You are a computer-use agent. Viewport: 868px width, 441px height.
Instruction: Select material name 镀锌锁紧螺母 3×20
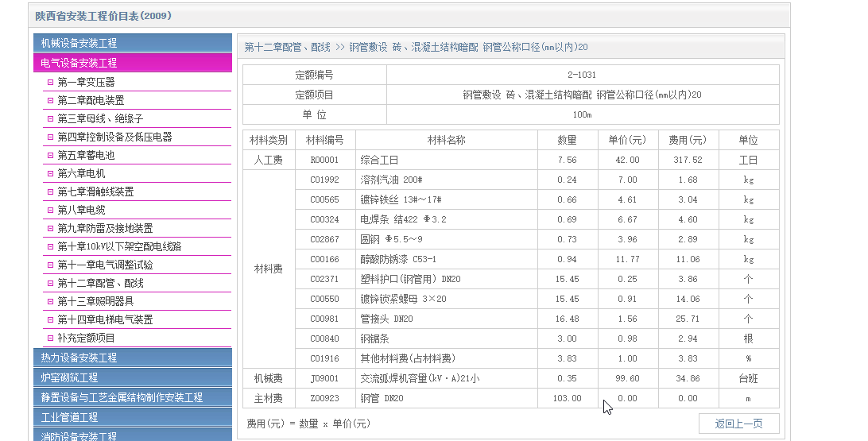[403, 300]
